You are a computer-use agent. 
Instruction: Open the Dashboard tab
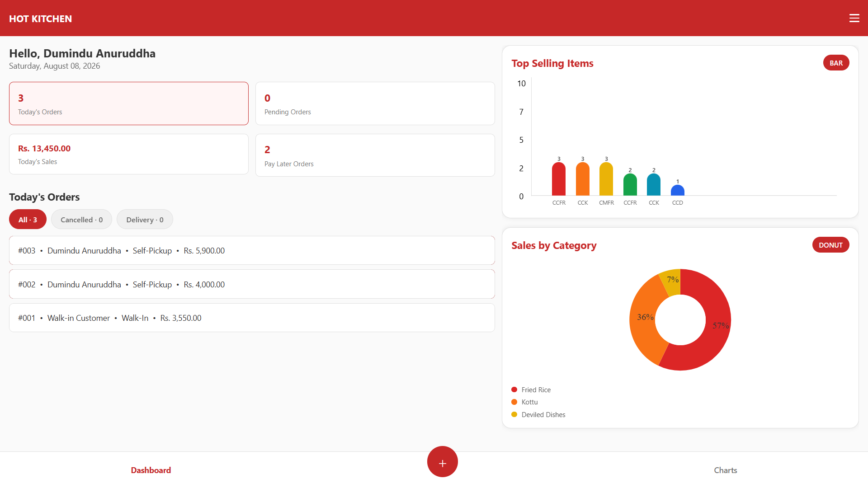(151, 470)
